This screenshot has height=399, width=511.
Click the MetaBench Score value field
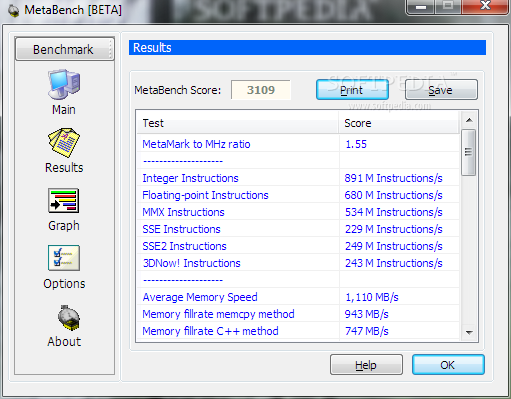(x=261, y=90)
